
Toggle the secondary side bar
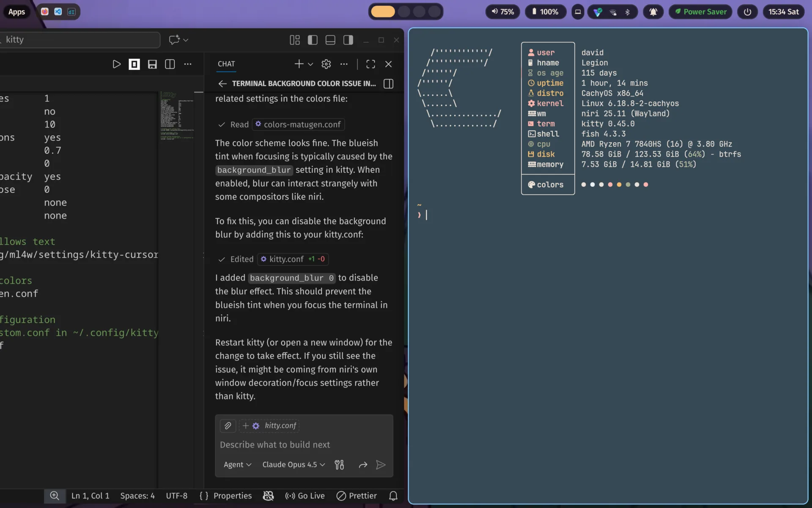coord(348,40)
